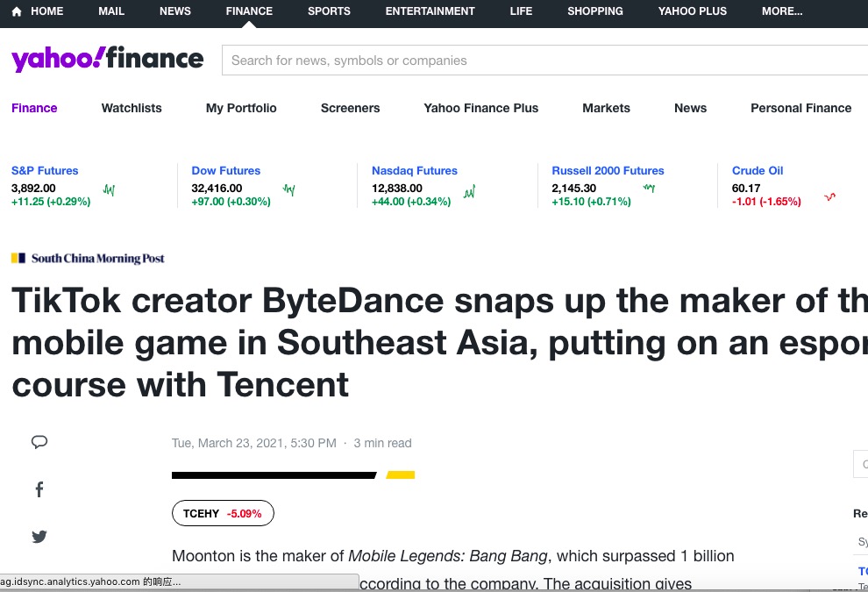Share article via Facebook icon
Screen dimensions: 868x592
coord(39,489)
